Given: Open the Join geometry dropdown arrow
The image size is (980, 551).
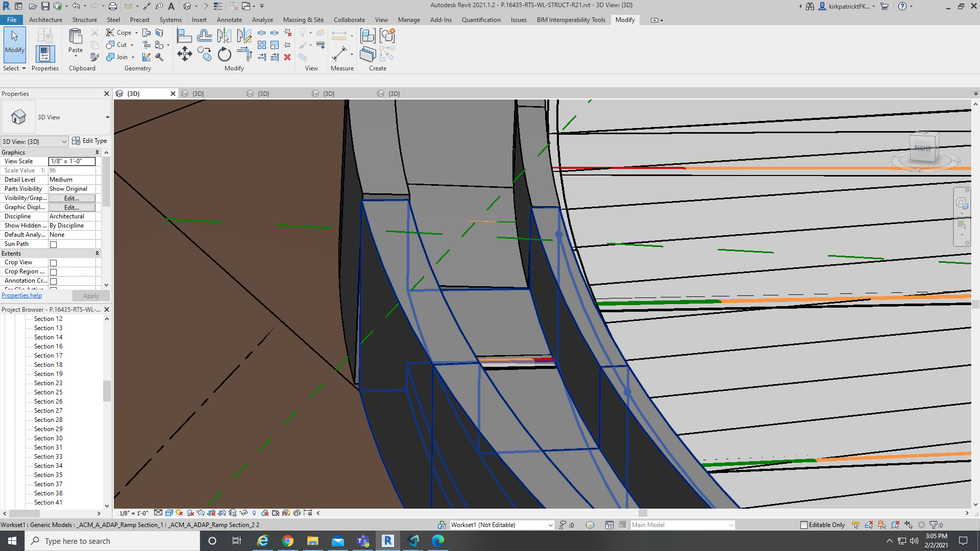Looking at the screenshot, I should 133,57.
